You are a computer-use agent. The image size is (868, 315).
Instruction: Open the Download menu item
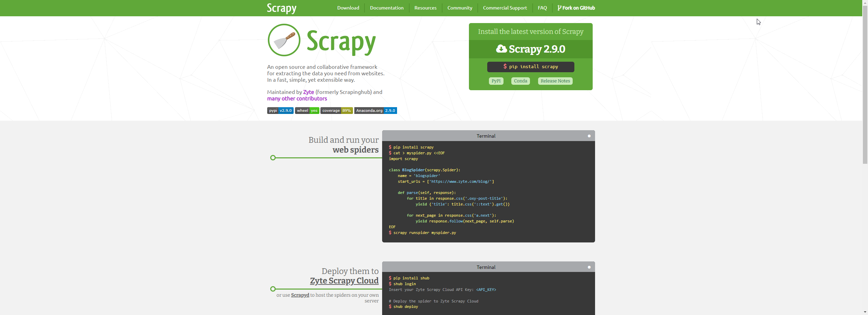point(348,8)
